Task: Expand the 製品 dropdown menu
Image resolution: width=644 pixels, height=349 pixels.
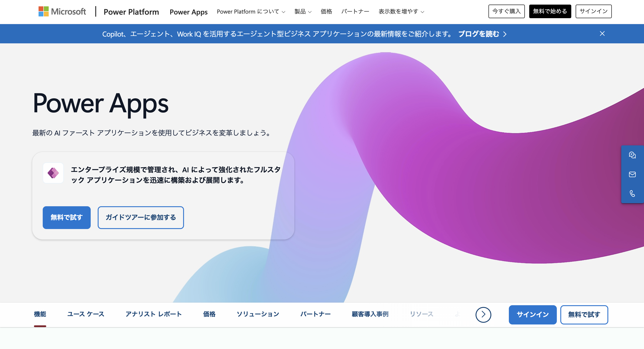Action: [303, 11]
